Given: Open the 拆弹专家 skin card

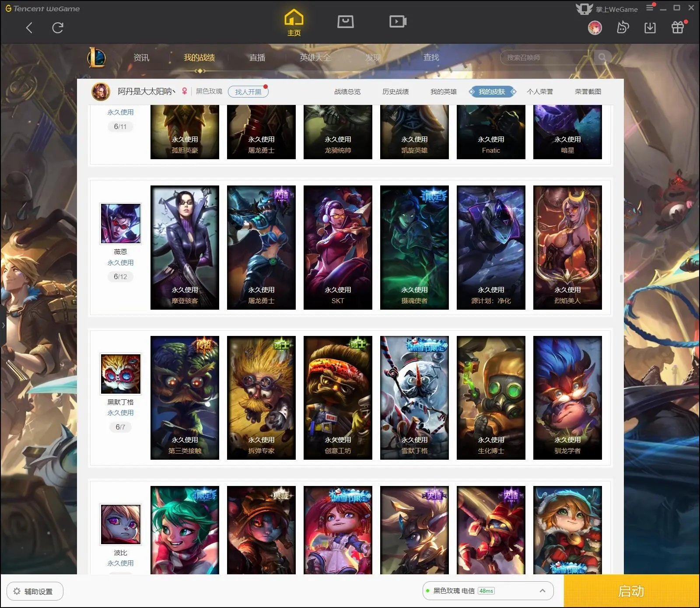Looking at the screenshot, I should (x=261, y=398).
